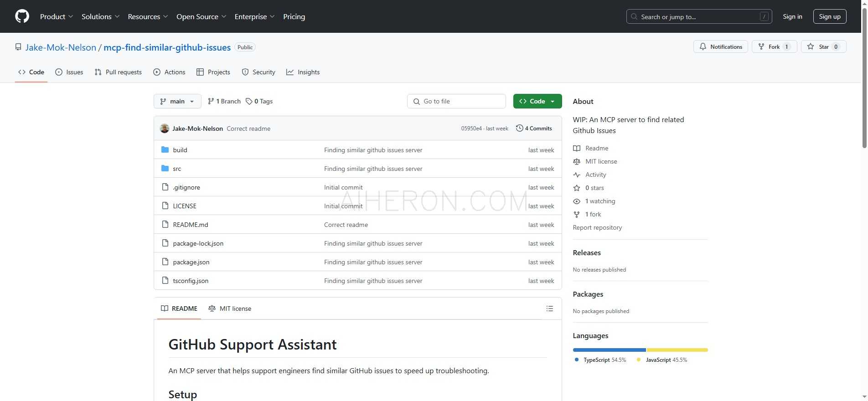Expand the Enterprise menu

pos(254,16)
